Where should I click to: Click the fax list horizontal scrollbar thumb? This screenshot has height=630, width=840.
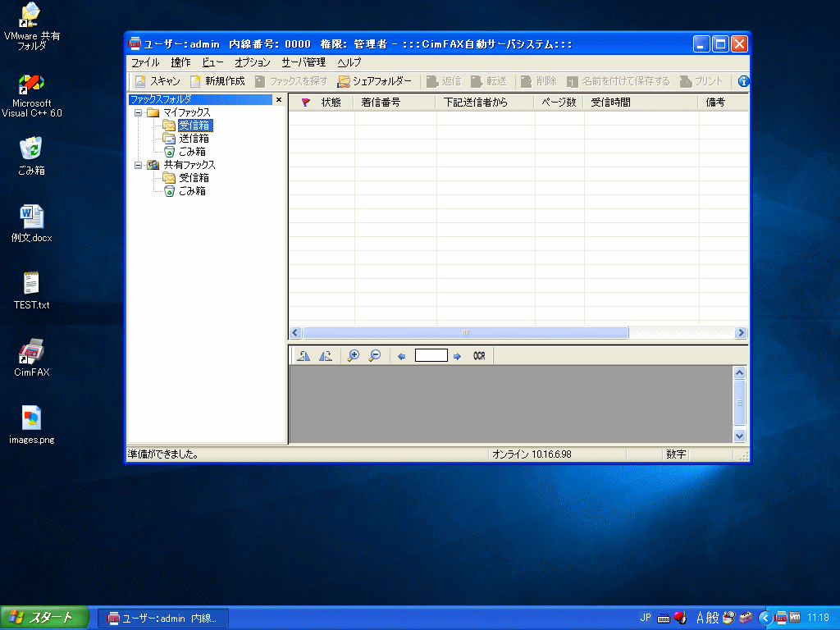click(x=466, y=333)
